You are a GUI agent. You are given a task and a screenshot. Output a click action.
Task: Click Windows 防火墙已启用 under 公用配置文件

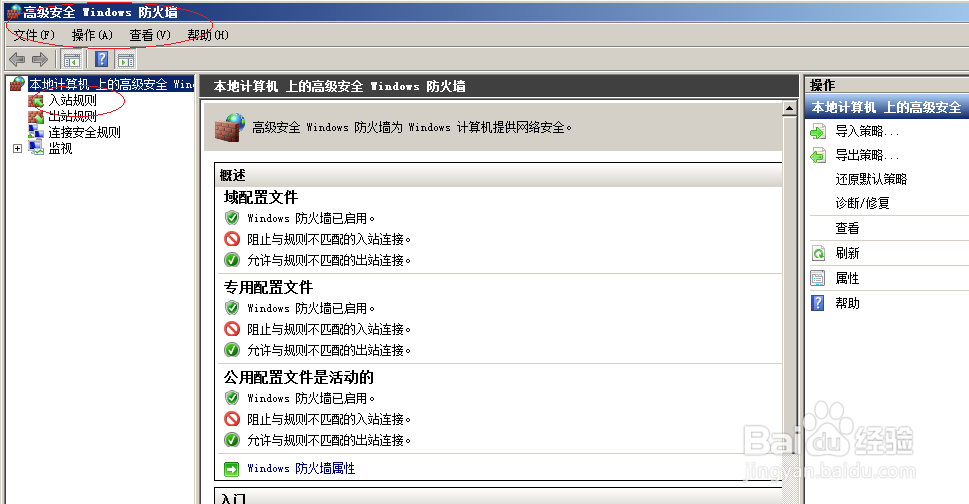pyautogui.click(x=311, y=398)
